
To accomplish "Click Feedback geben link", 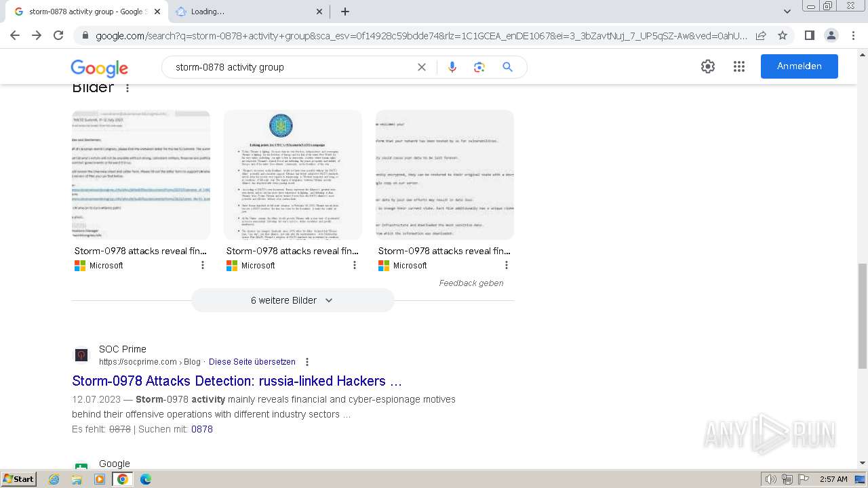I will click(471, 283).
